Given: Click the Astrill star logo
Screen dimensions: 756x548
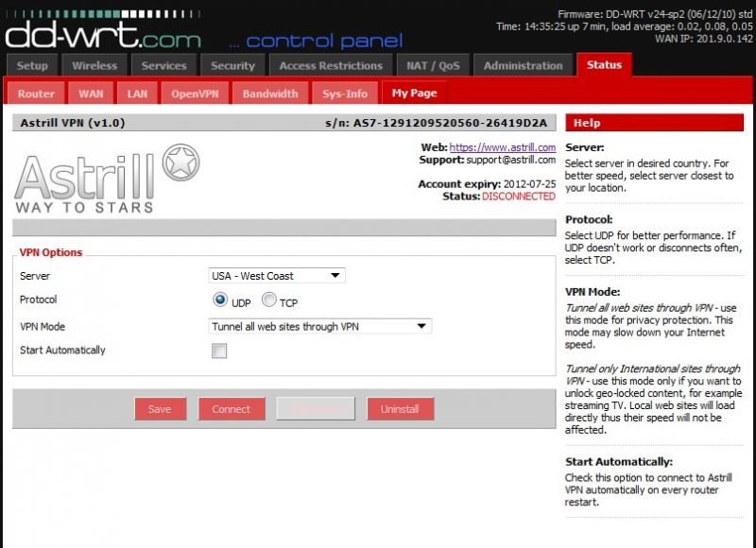Looking at the screenshot, I should (x=181, y=163).
